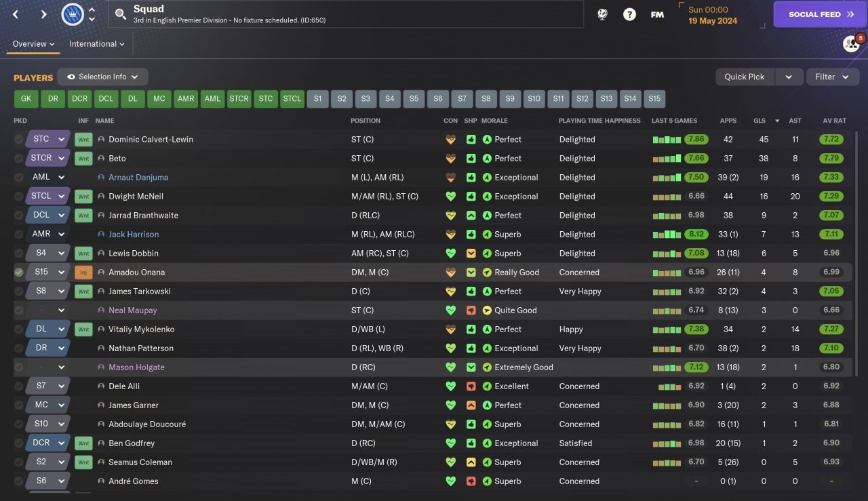868x501 pixels.
Task: Click the Wnt badge for Ben Godfrey
Action: point(83,443)
